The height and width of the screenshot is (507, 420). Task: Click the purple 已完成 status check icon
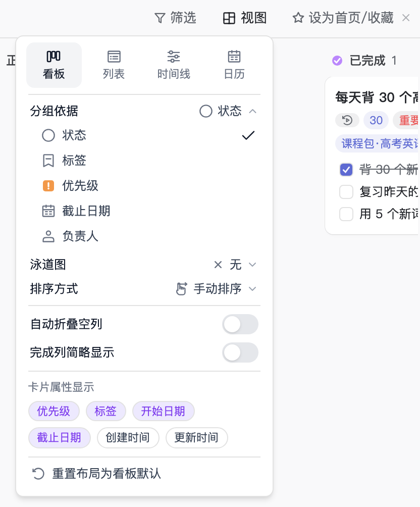pos(337,61)
